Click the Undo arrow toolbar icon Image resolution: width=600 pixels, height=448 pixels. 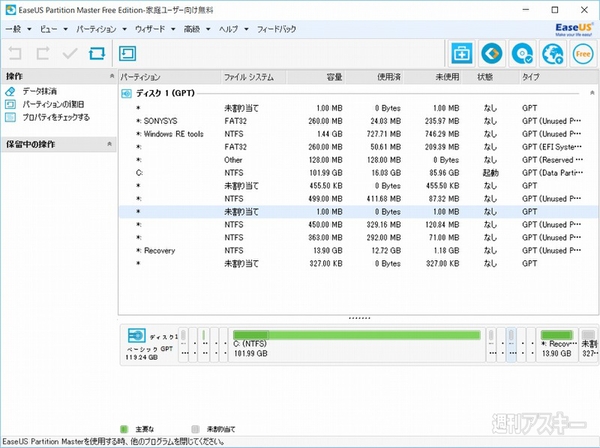15,54
